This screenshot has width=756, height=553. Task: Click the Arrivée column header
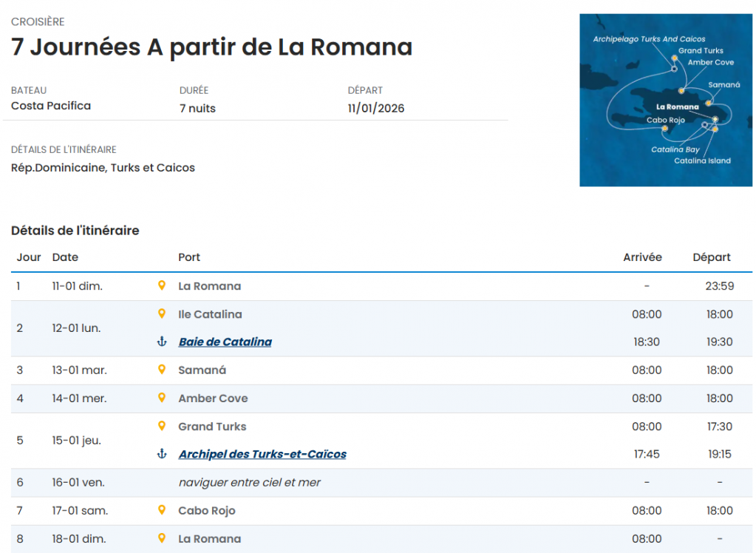[x=642, y=257]
